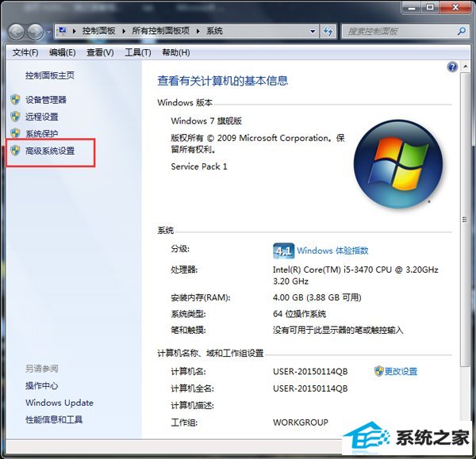Click the Windows 7 旗舰版 text
Viewport: 476px width, 459px height.
206,121
